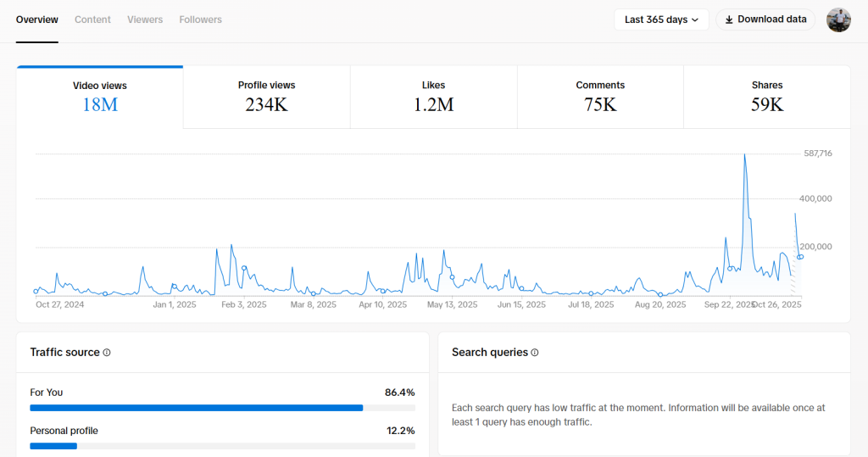Screen dimensions: 868x457
Task: Select the Overview tab
Action: (x=37, y=20)
